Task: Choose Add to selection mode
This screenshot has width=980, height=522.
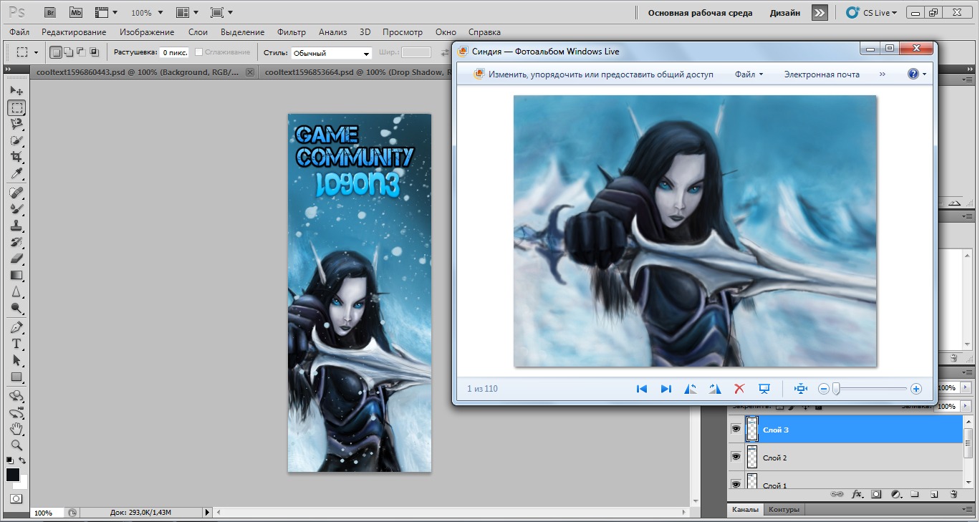Action: click(68, 52)
